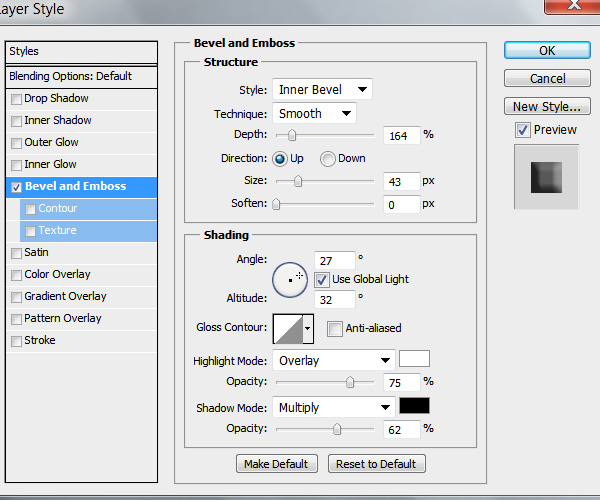Uncheck the Preview checkbox
Image resolution: width=600 pixels, height=500 pixels.
click(x=523, y=130)
